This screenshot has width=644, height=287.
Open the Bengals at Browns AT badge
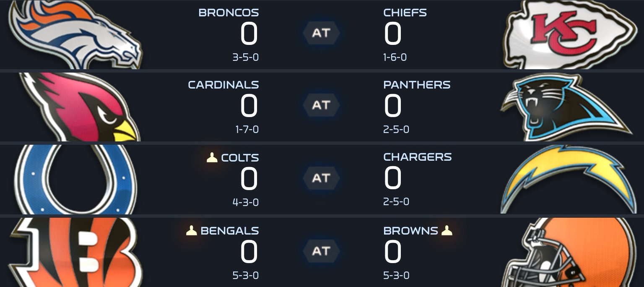click(321, 251)
